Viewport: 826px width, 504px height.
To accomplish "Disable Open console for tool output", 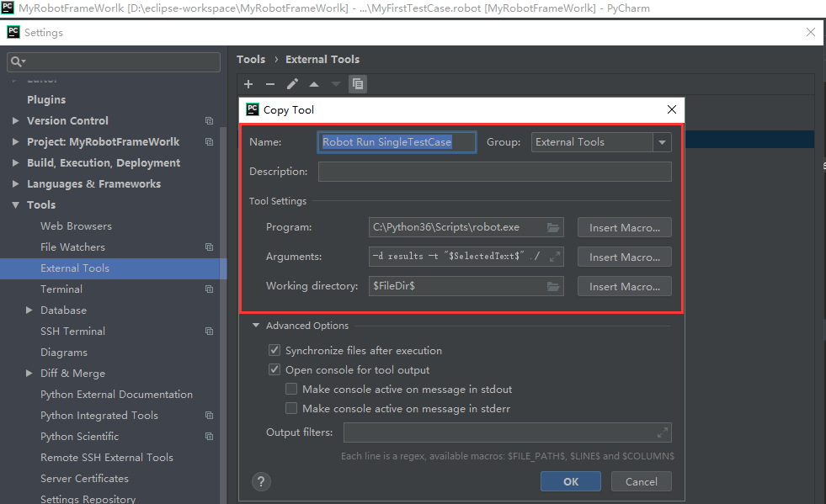I will (x=274, y=369).
